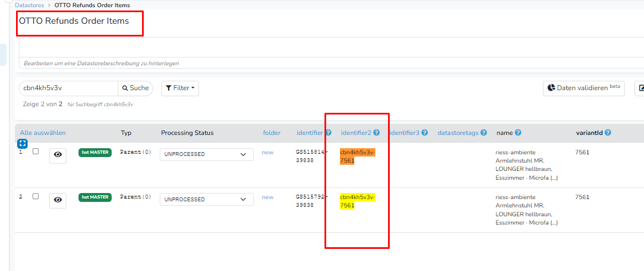Viewport: 644px width, 271px height.
Task: Click the hat MASTER badge in row 2
Action: [95, 197]
